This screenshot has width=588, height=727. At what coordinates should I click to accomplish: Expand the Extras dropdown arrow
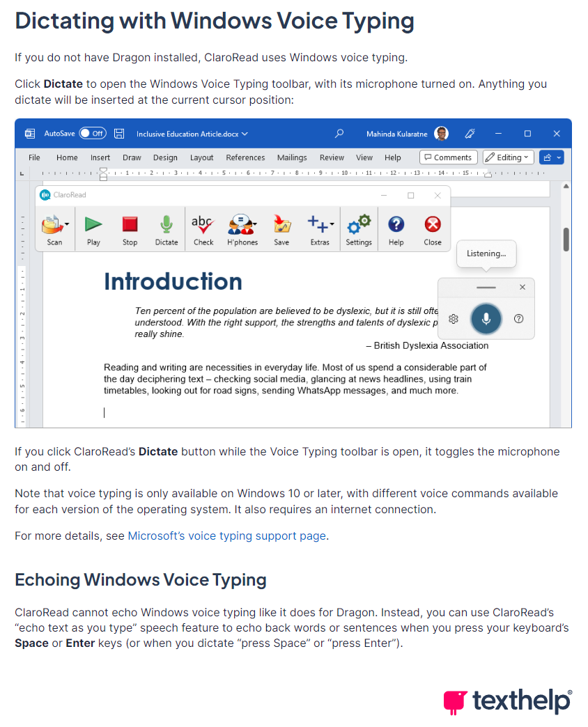coord(332,224)
